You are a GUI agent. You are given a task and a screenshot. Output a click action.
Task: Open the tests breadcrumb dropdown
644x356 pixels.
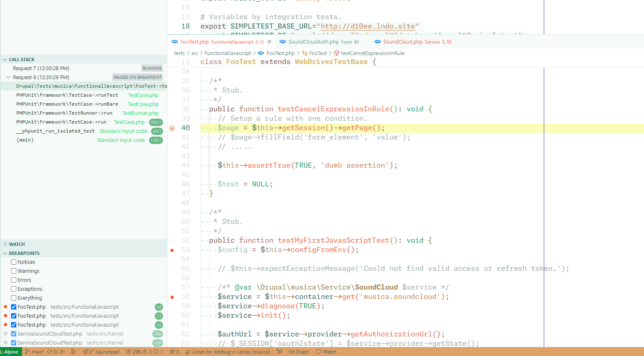179,53
